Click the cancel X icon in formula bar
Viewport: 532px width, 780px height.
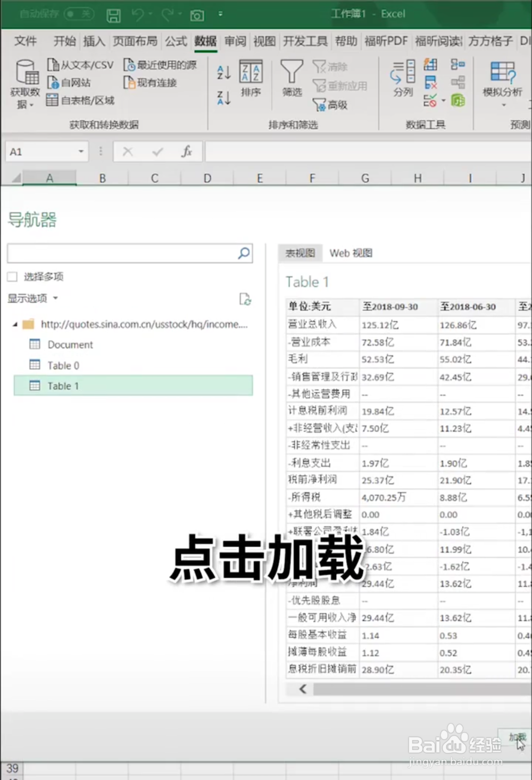tap(128, 152)
